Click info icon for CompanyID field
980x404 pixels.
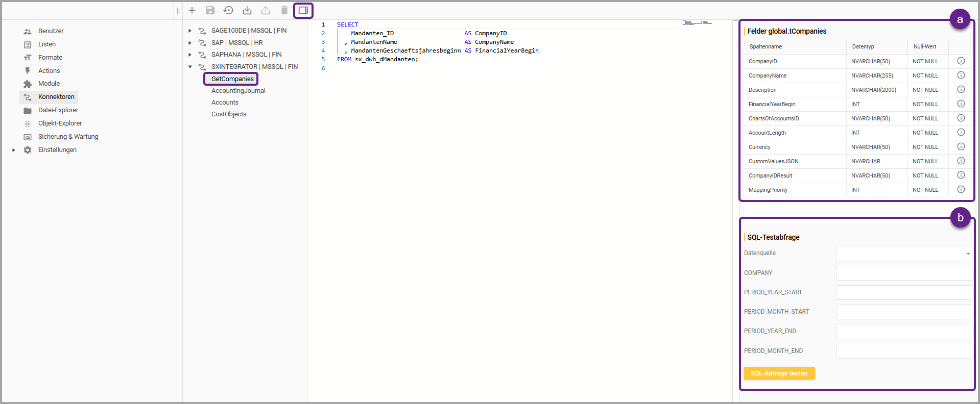click(961, 61)
